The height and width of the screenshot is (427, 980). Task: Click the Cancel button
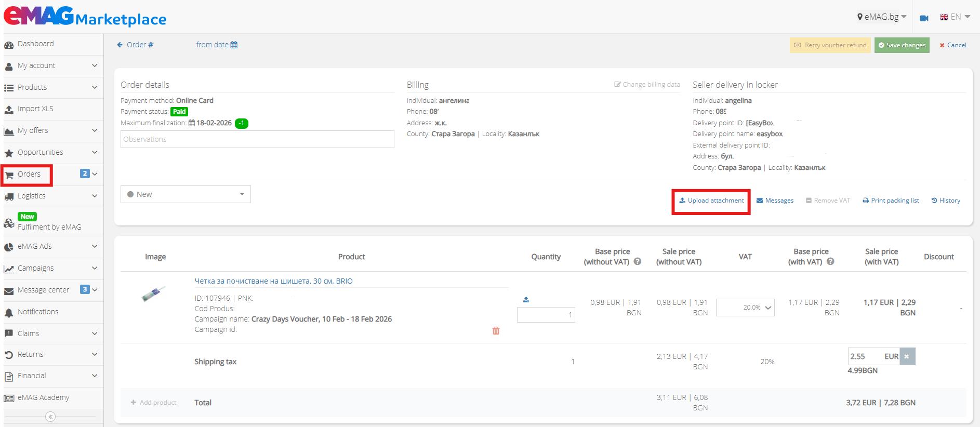(953, 45)
